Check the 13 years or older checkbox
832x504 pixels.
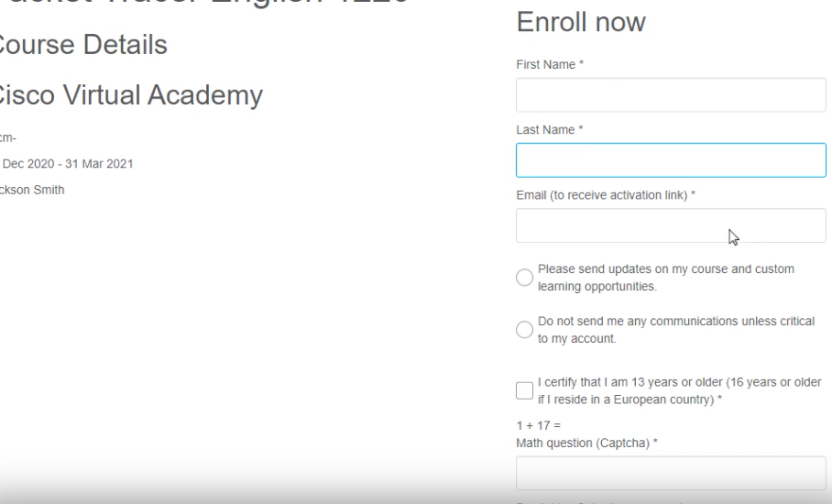[x=524, y=390]
